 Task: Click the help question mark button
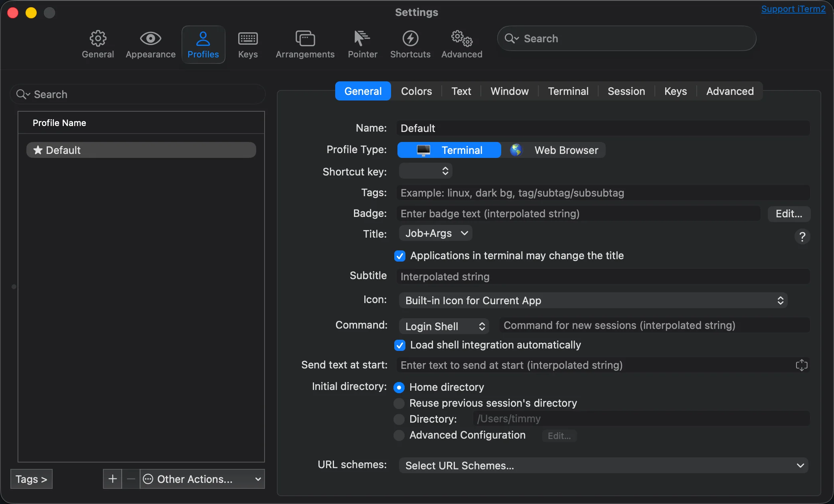click(x=802, y=237)
